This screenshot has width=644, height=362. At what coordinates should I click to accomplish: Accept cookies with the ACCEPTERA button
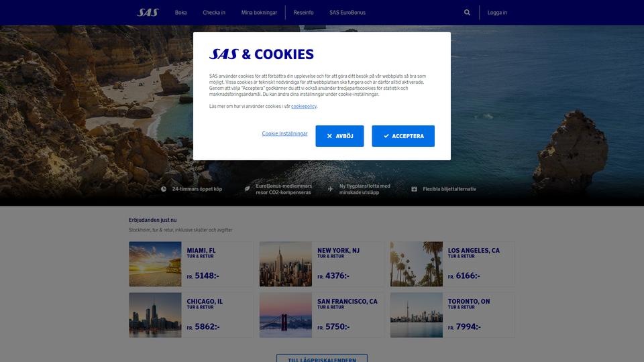[403, 136]
